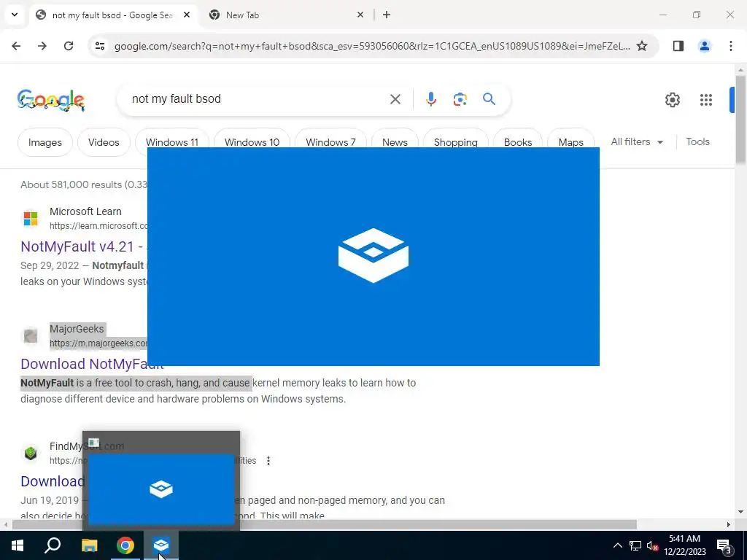747x560 pixels.
Task: Open the muted volume tray icon
Action: point(652,545)
